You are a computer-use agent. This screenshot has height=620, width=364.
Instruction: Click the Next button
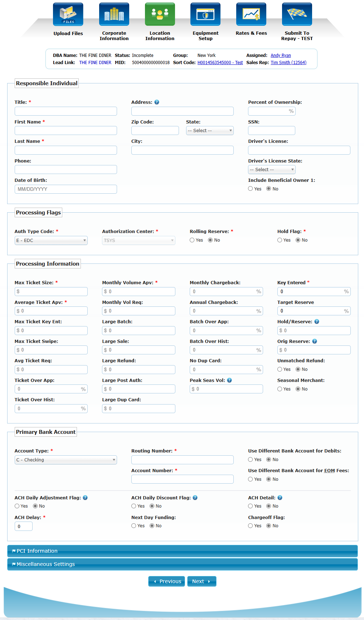tap(202, 581)
